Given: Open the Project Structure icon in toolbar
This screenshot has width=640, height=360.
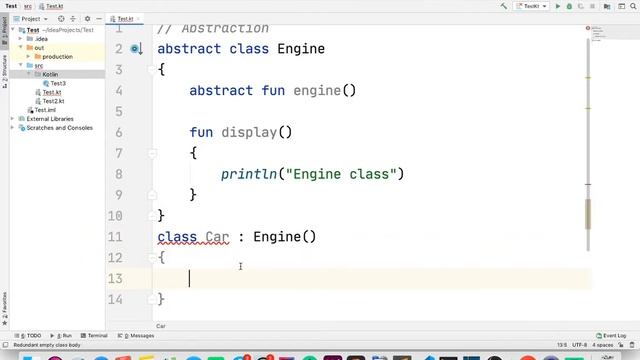Looking at the screenshot, I should coord(607,6).
